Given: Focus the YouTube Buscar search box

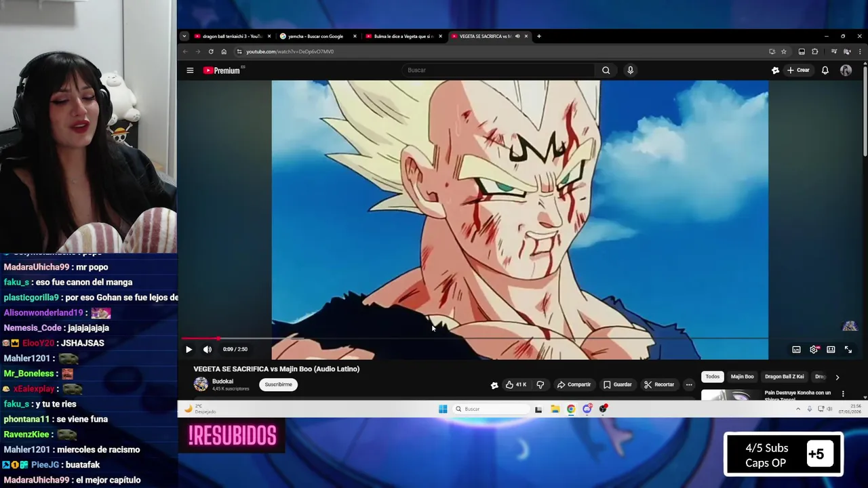Looking at the screenshot, I should pos(499,70).
